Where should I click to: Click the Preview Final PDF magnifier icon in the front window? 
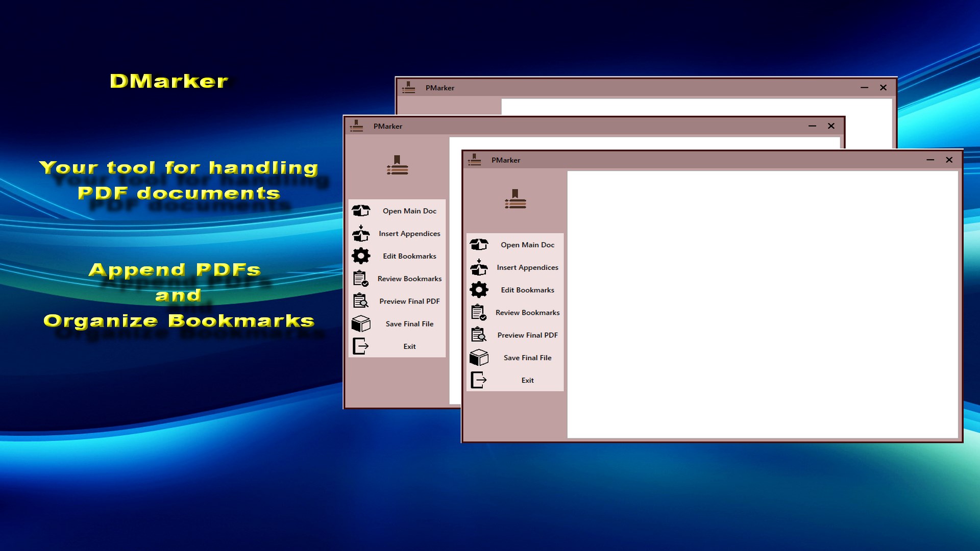point(479,335)
